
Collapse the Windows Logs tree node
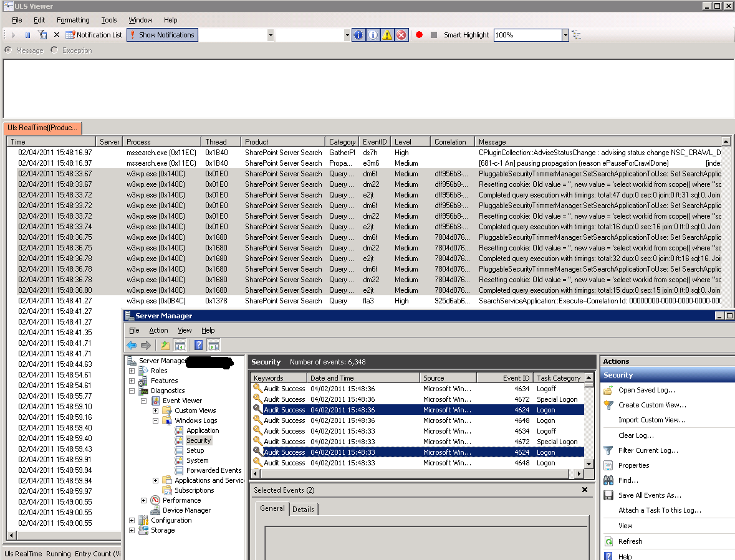click(156, 420)
